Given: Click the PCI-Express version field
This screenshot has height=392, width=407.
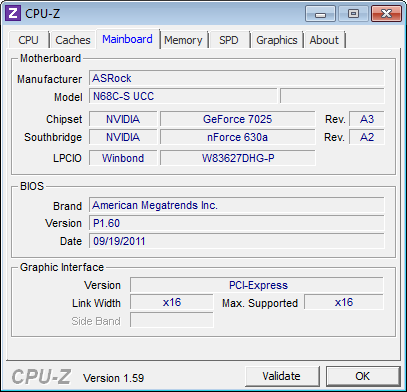Looking at the screenshot, I should point(257,285).
